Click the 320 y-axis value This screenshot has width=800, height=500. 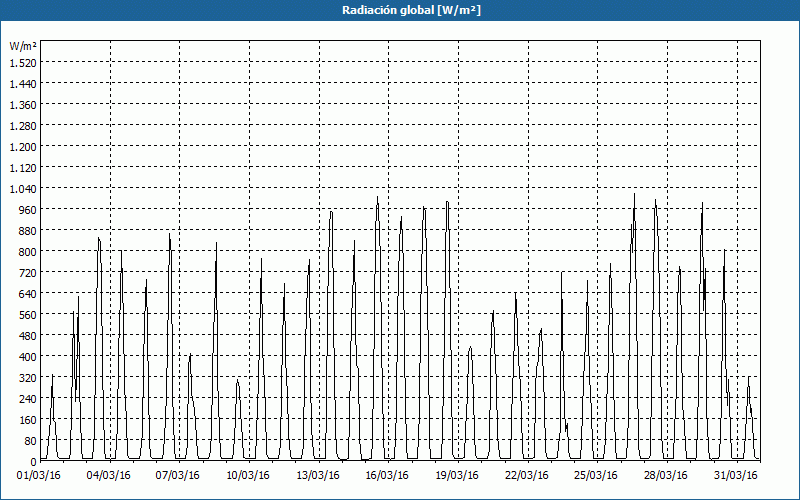(29, 378)
